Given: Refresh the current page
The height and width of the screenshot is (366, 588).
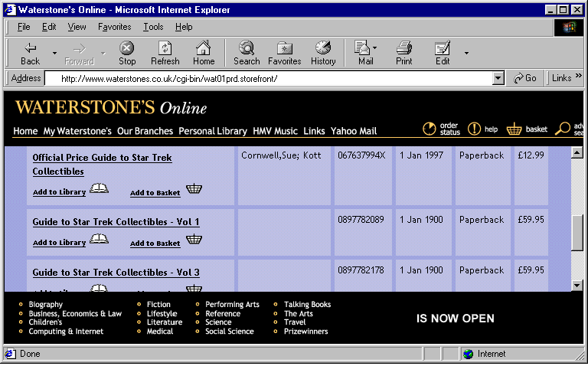Looking at the screenshot, I should 165,54.
